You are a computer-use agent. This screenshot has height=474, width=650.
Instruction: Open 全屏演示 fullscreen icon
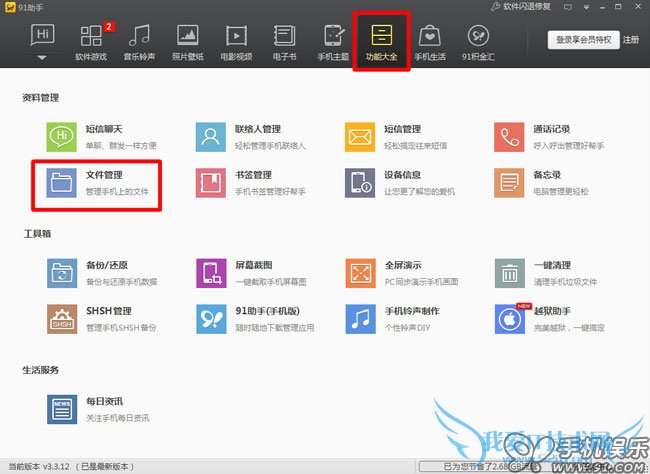[x=361, y=273]
